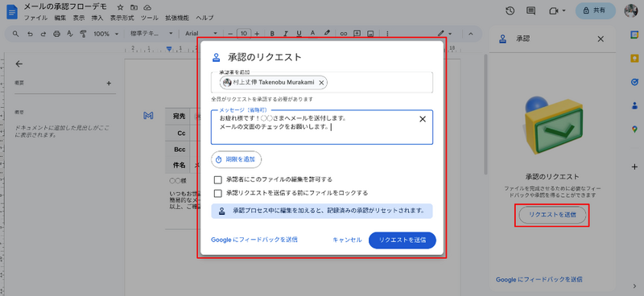Click the blue リクエストを送信 button
644x296 pixels.
[402, 240]
